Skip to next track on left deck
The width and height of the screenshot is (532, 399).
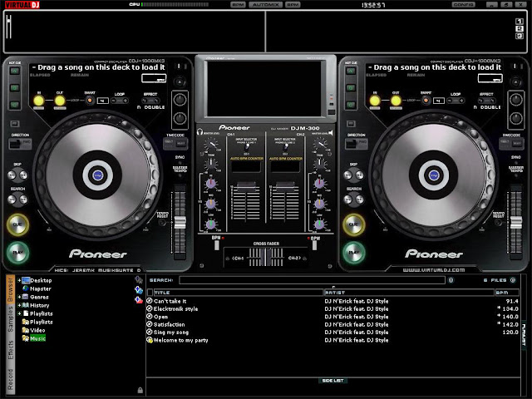click(x=23, y=175)
